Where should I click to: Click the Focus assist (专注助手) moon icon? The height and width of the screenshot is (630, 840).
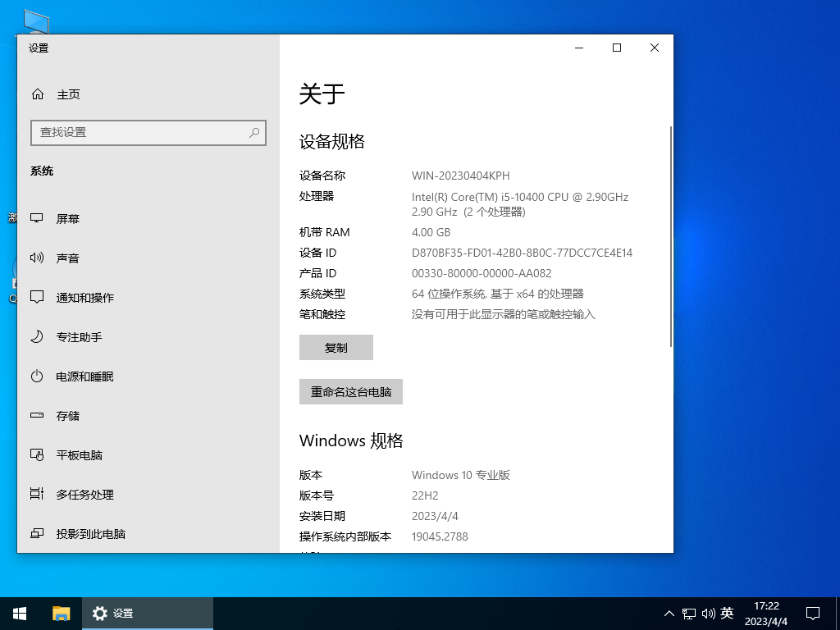[37, 337]
